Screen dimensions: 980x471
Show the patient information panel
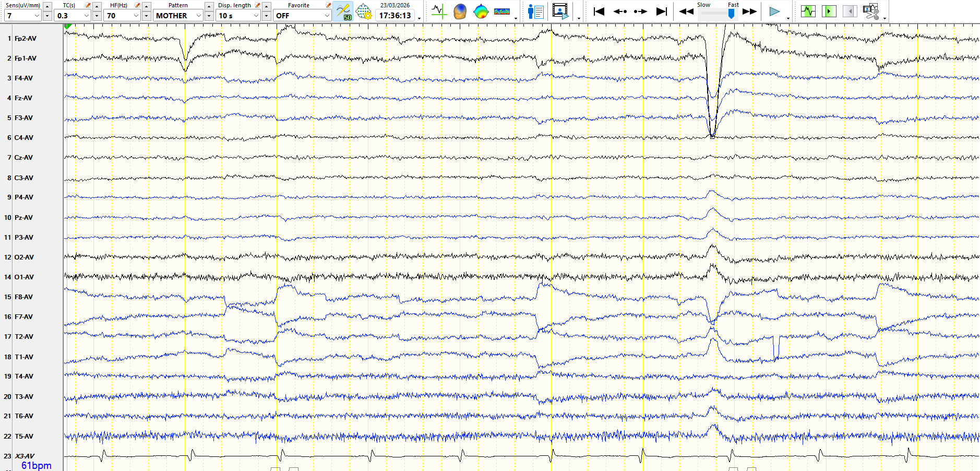click(535, 11)
